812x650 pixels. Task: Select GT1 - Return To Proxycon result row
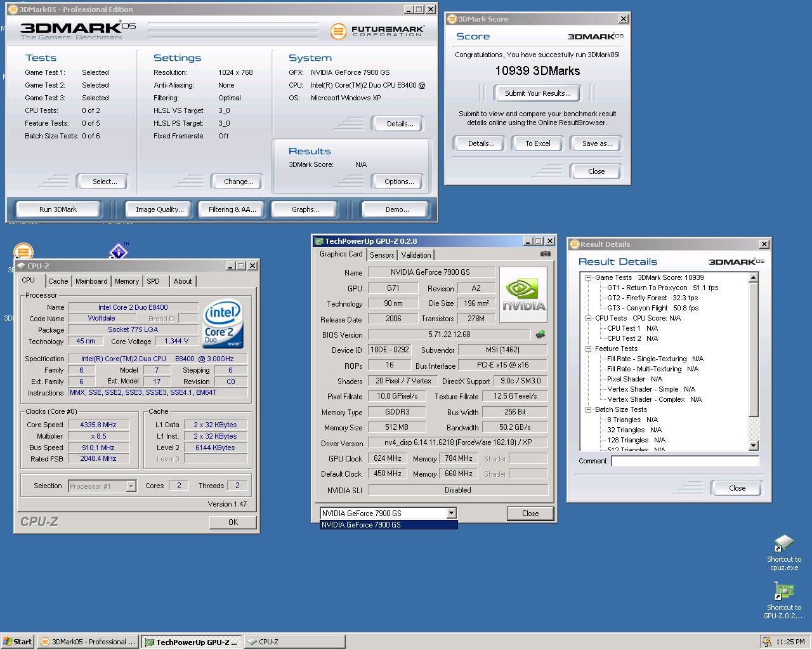click(662, 288)
